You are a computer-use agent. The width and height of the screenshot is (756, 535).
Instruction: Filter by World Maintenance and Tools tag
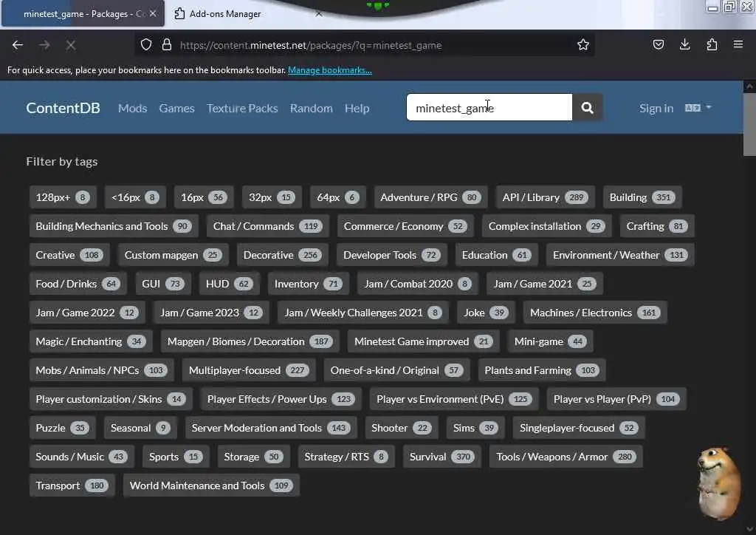pos(212,485)
